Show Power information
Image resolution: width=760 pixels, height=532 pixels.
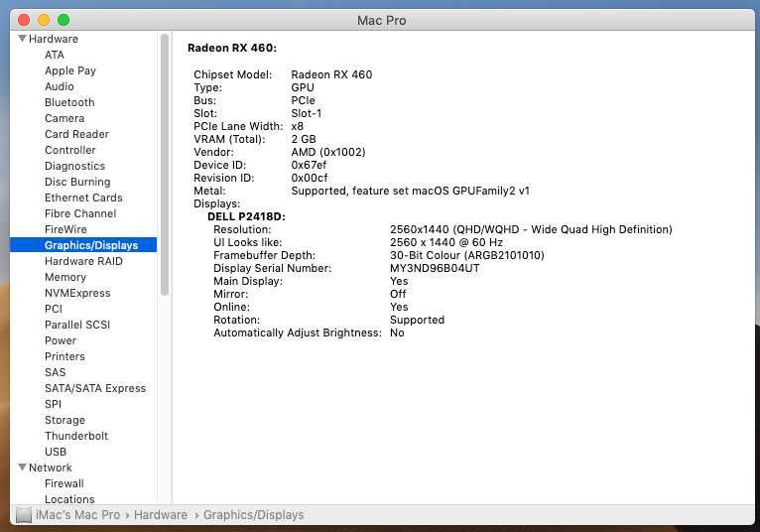(x=61, y=340)
